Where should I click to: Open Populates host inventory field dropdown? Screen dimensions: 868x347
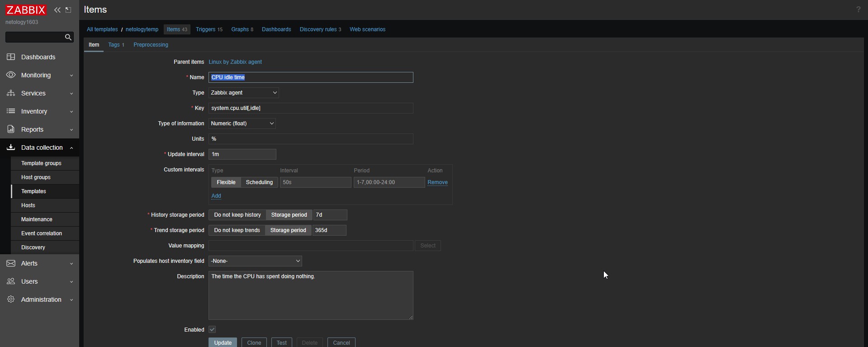click(255, 261)
